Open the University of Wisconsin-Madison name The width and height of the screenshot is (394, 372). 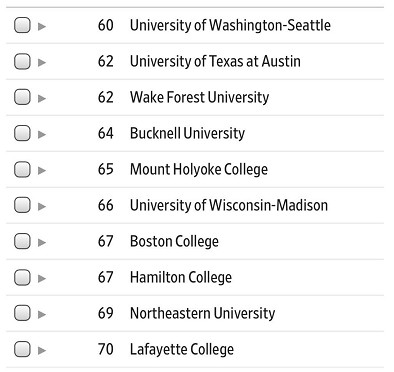point(229,205)
